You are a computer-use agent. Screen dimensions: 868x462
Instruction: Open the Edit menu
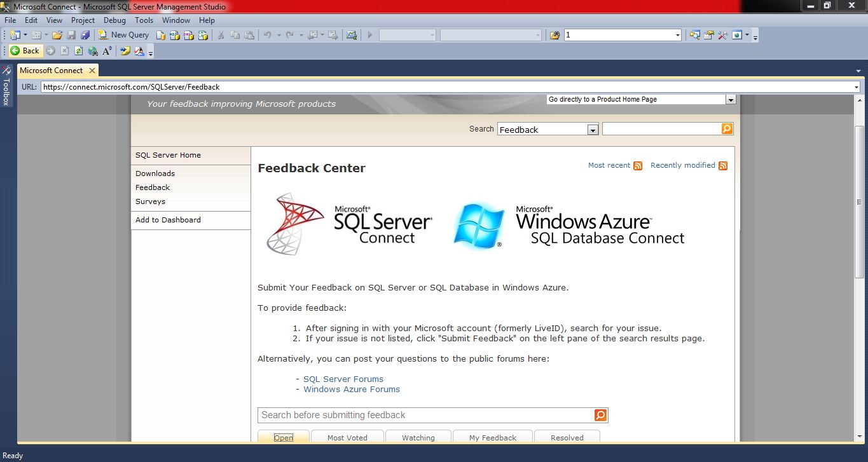click(31, 20)
